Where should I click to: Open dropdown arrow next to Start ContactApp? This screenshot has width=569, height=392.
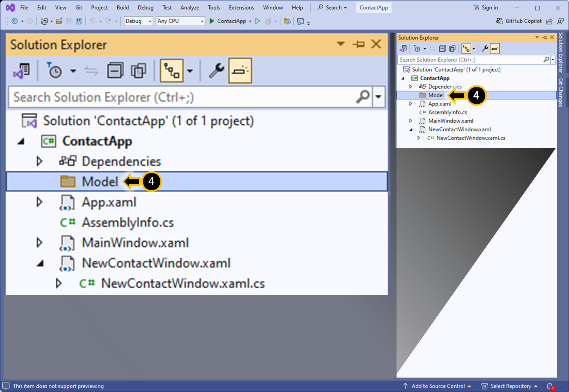click(x=250, y=21)
